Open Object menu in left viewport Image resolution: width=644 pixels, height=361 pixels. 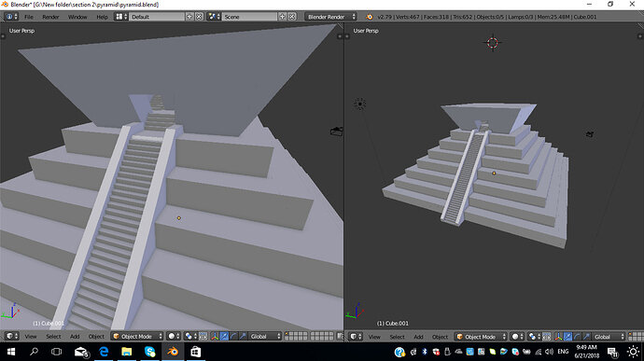click(x=96, y=337)
